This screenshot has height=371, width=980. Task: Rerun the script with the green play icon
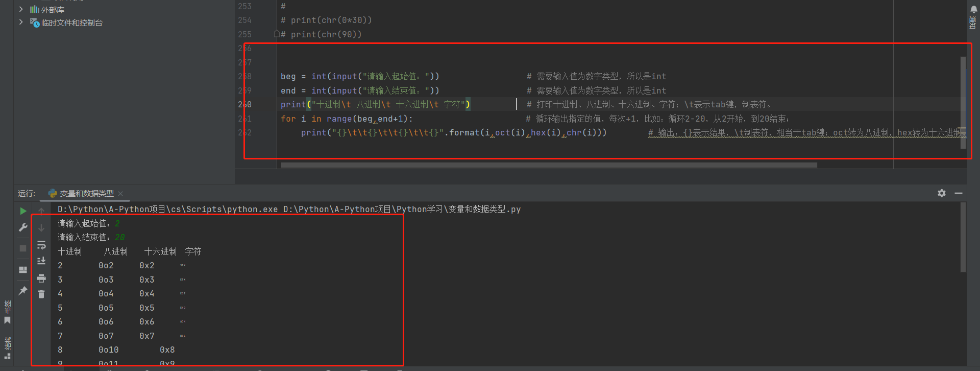pos(23,211)
